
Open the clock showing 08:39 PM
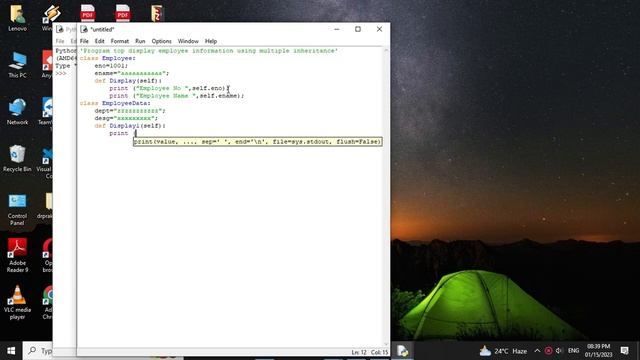(598, 351)
